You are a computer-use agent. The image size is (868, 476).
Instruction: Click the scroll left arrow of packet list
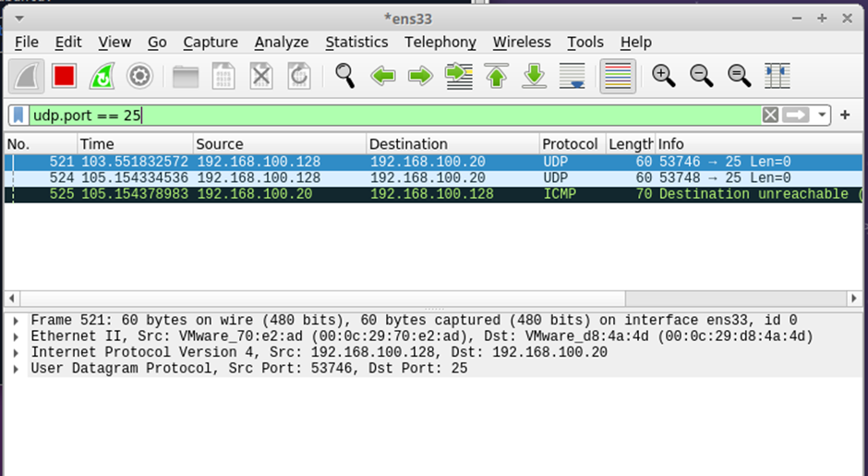[12, 299]
